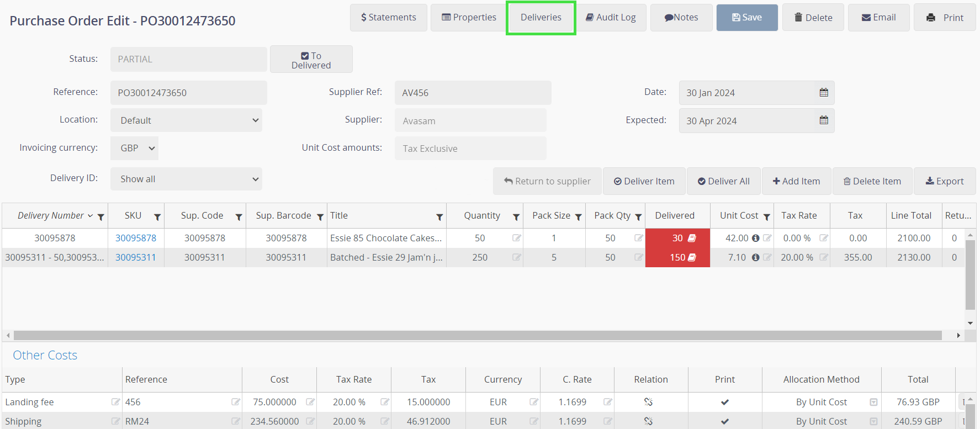Open the Expected date calendar picker
Screen dimensions: 980x429
coord(823,120)
